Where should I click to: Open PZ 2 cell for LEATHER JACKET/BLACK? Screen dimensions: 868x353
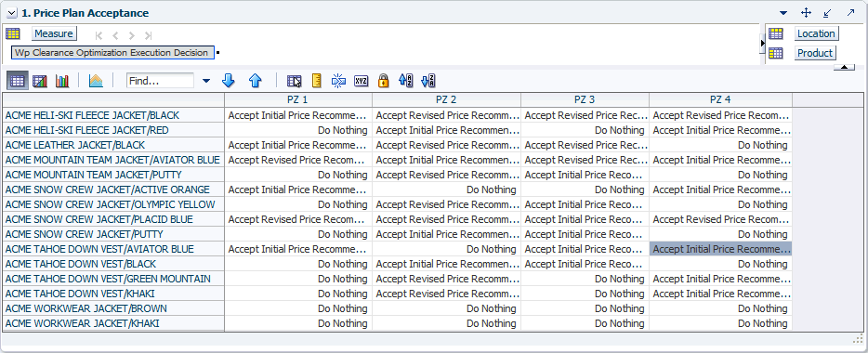446,145
